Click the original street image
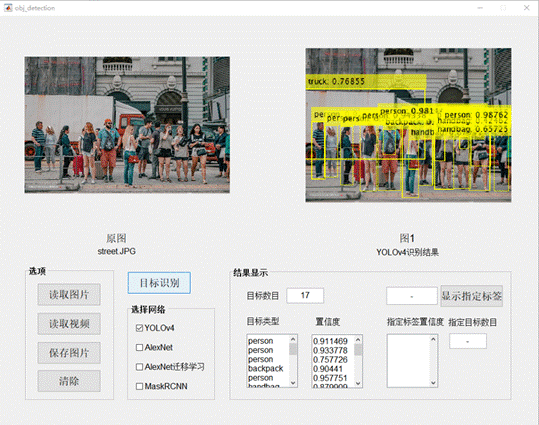Image resolution: width=539 pixels, height=425 pixels. point(127,125)
